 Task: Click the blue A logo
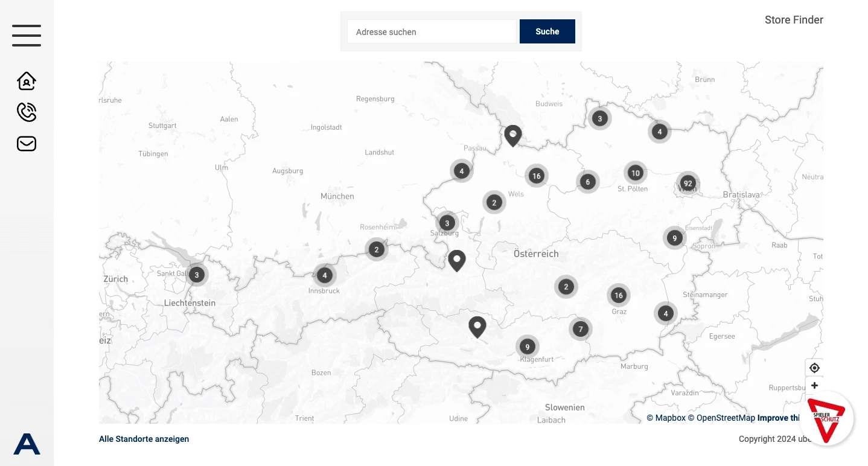click(27, 444)
